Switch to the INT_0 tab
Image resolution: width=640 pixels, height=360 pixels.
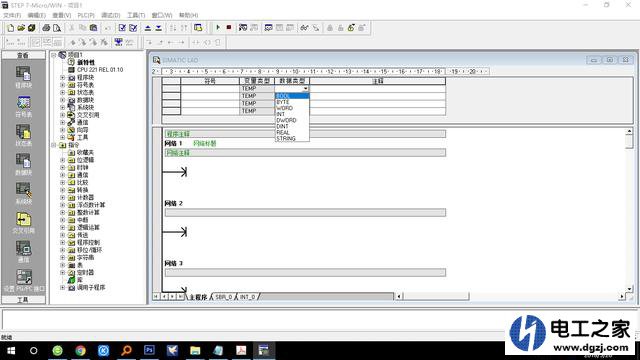pyautogui.click(x=247, y=297)
